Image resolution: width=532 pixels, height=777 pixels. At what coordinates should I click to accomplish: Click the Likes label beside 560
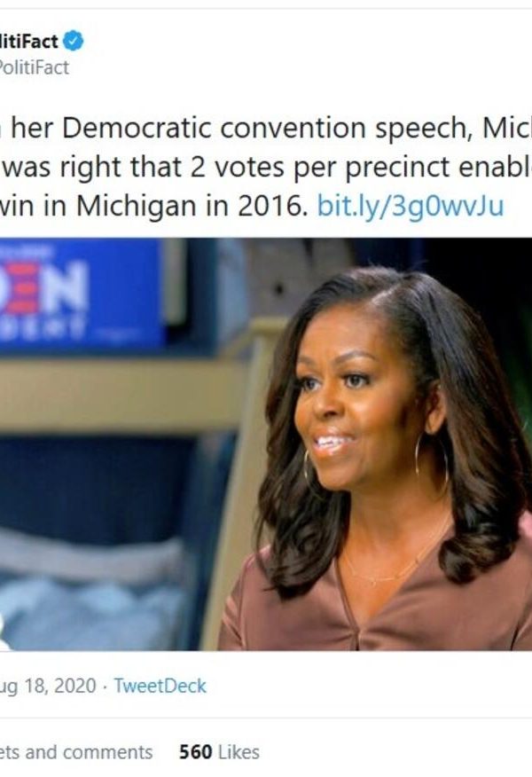(x=239, y=752)
